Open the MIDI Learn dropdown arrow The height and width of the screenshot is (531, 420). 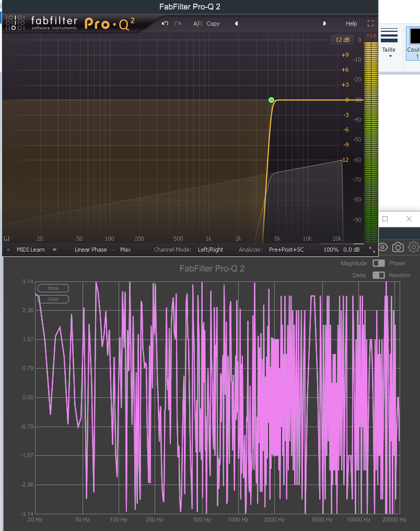[x=55, y=250]
